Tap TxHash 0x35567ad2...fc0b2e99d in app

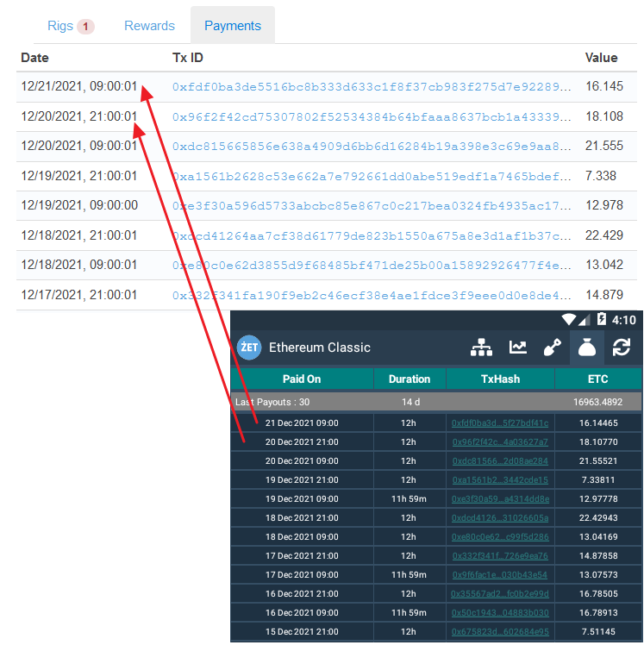pos(500,593)
